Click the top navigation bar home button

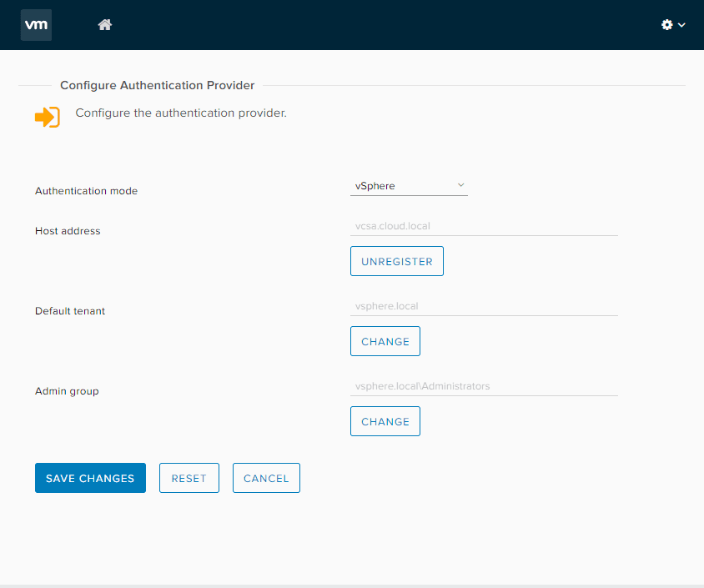click(104, 25)
